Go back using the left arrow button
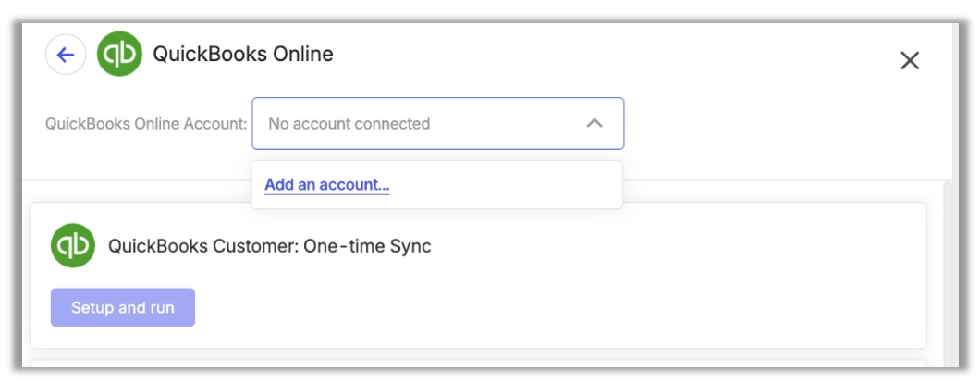This screenshot has height=383, width=980. (66, 55)
